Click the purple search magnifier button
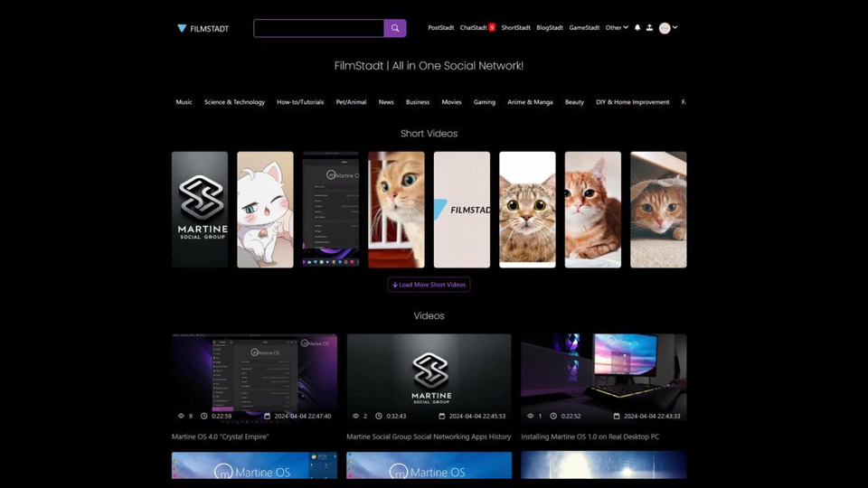The image size is (868, 488). (395, 28)
